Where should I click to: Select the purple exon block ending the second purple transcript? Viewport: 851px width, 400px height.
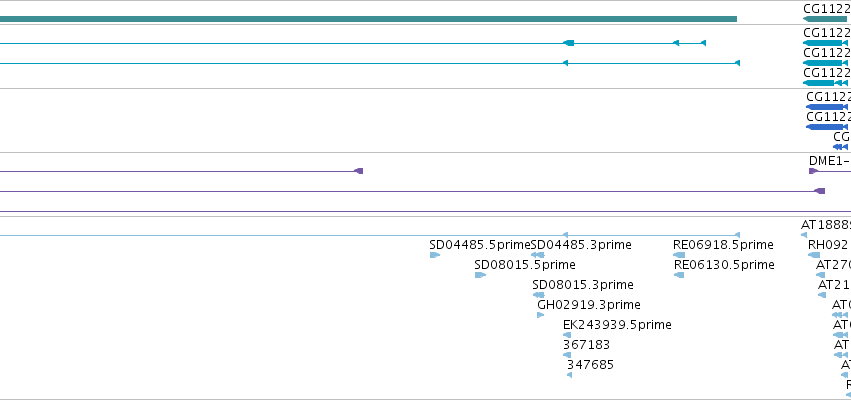tap(820, 191)
